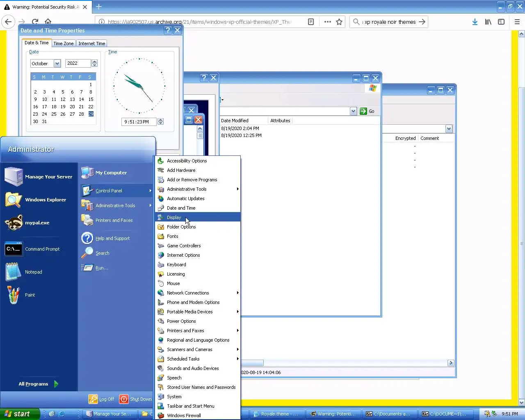
Task: Select day 15 in the calendar
Action: (x=91, y=99)
